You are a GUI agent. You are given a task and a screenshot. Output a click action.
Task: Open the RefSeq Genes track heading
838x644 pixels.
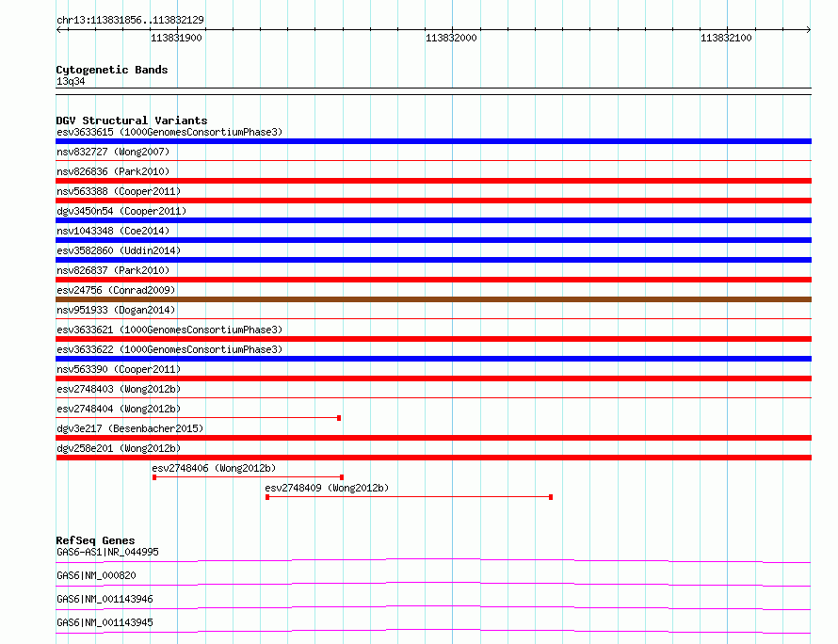click(x=95, y=540)
